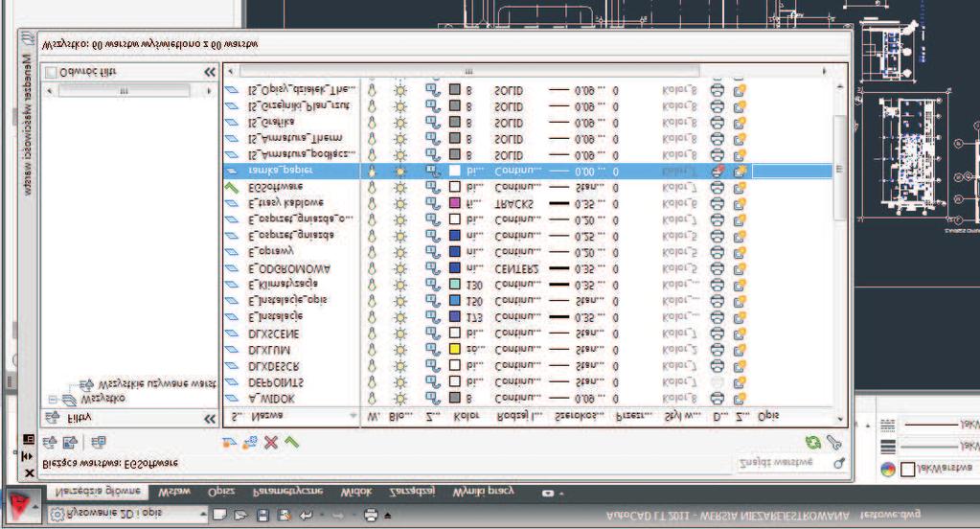The image size is (980, 529).
Task: Open the Layer States Manager icon
Action: [98, 443]
